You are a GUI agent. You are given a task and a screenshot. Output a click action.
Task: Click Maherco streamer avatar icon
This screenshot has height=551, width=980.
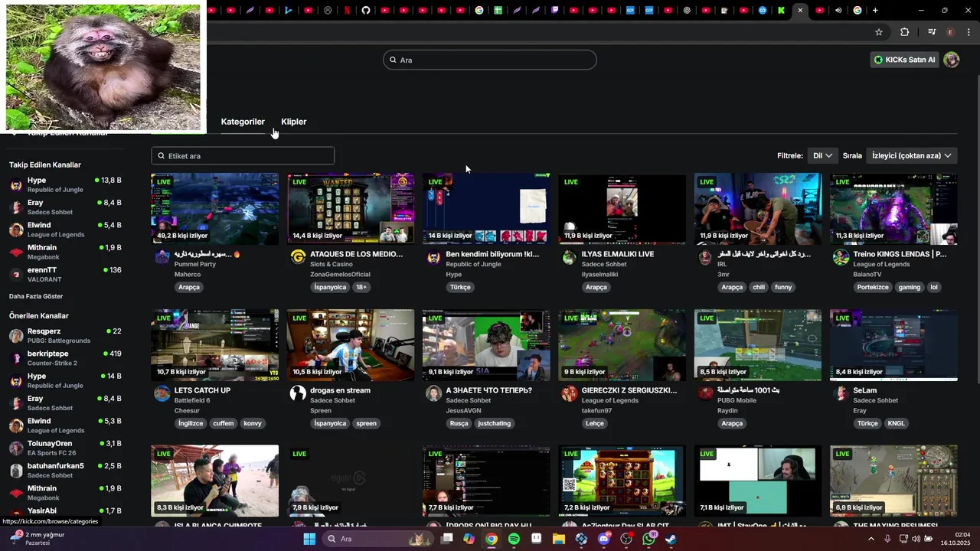pyautogui.click(x=162, y=257)
